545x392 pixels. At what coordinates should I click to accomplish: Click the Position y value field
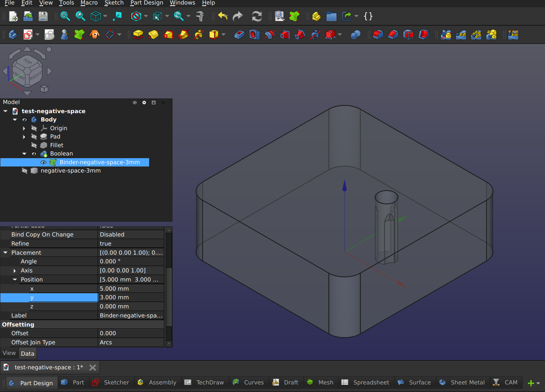131,297
